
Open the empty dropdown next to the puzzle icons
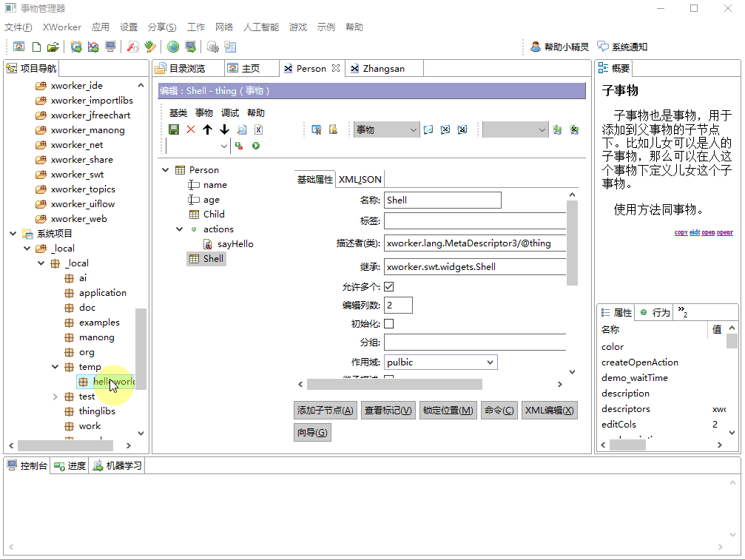(515, 129)
